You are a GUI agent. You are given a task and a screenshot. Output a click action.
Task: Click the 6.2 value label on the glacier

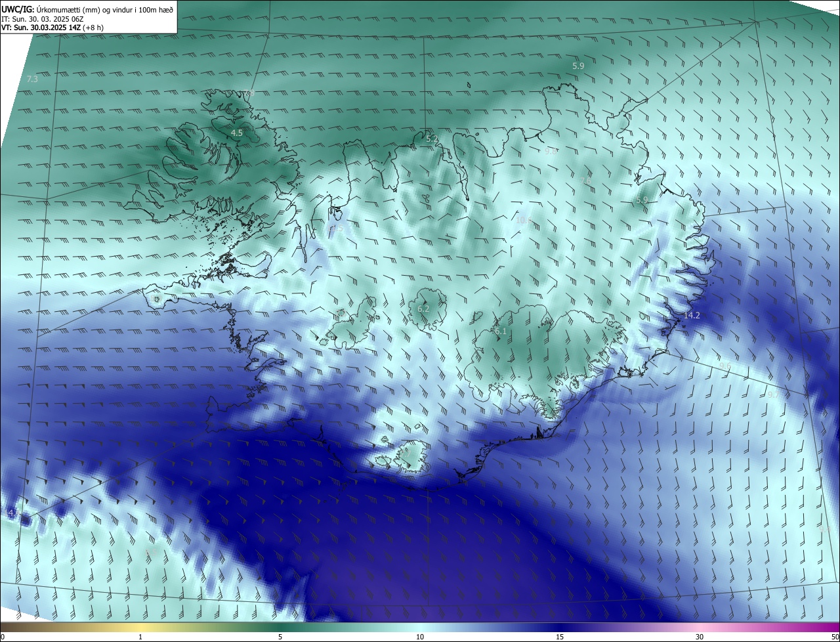click(423, 309)
